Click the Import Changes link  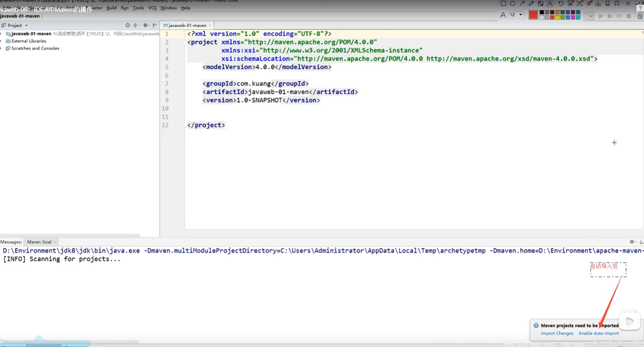[557, 333]
